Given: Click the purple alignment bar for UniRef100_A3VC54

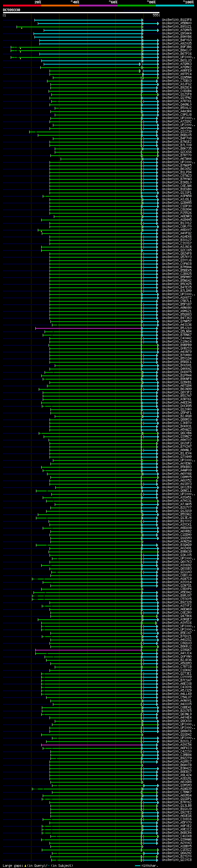Looking at the screenshot, I should coord(92,745).
